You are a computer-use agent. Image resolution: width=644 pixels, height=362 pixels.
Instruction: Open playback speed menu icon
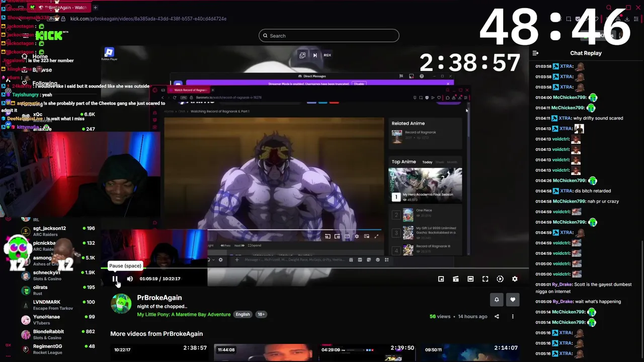(x=500, y=279)
